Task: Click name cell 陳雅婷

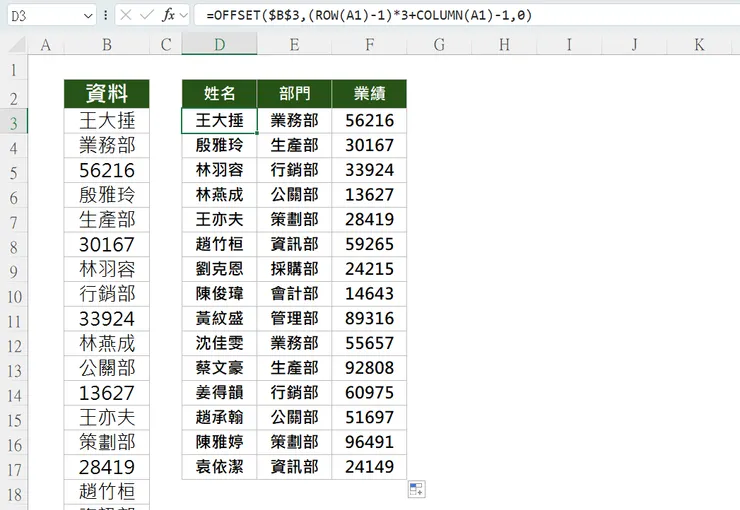Action: click(219, 442)
